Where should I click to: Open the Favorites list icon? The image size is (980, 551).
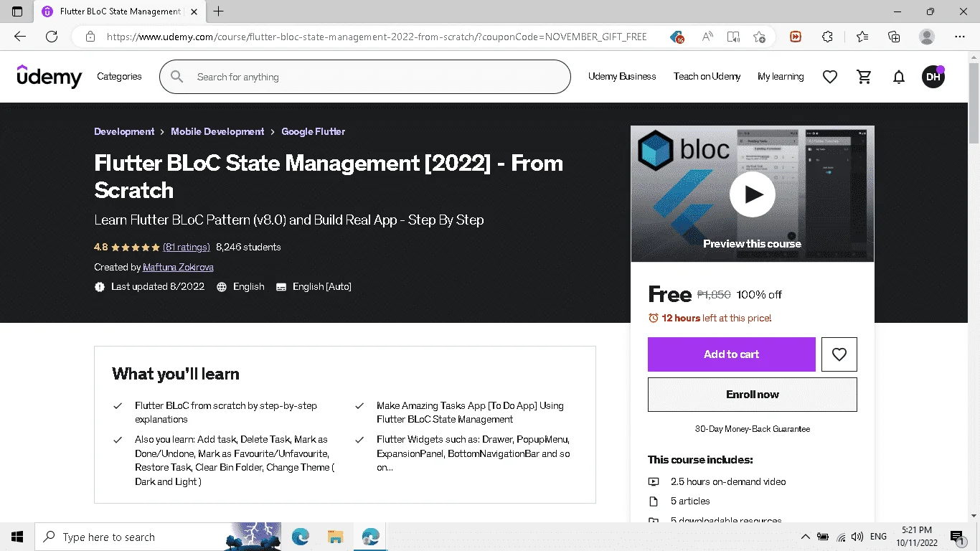pyautogui.click(x=862, y=37)
